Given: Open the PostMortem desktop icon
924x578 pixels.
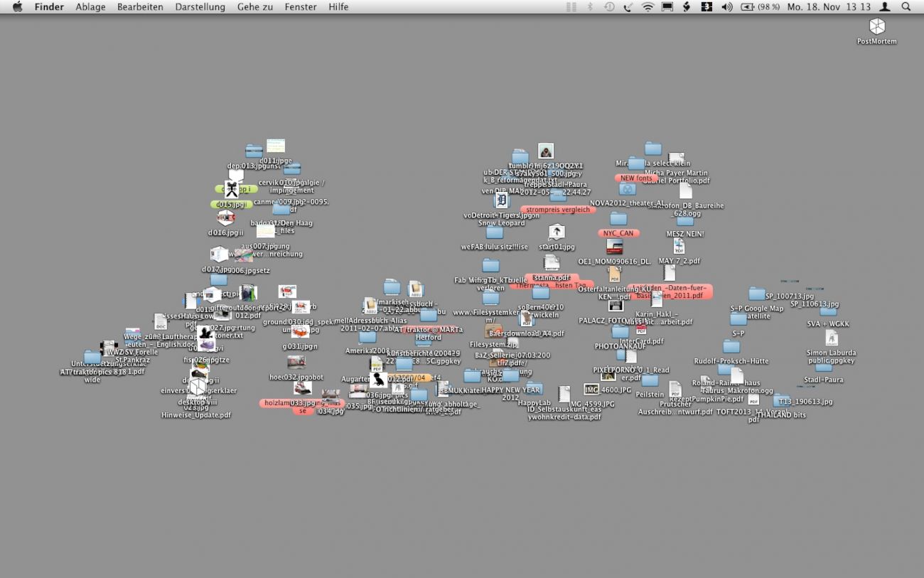Looking at the screenshot, I should (x=876, y=27).
